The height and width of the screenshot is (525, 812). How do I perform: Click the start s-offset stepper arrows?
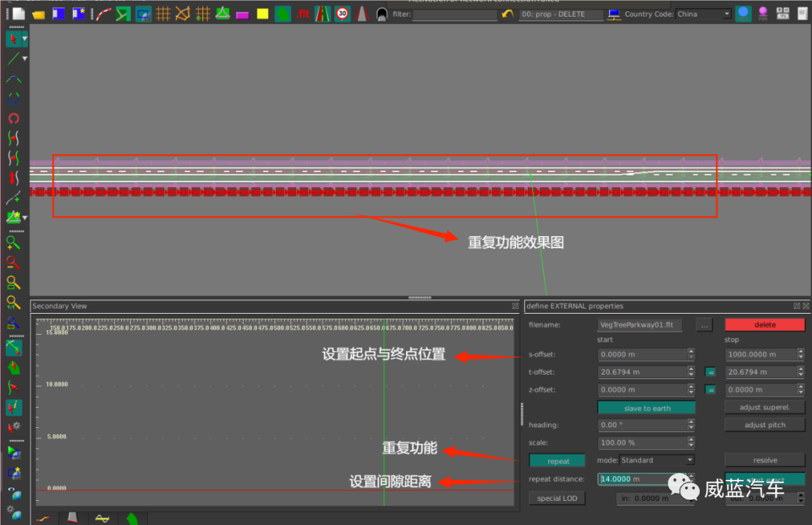(x=691, y=354)
